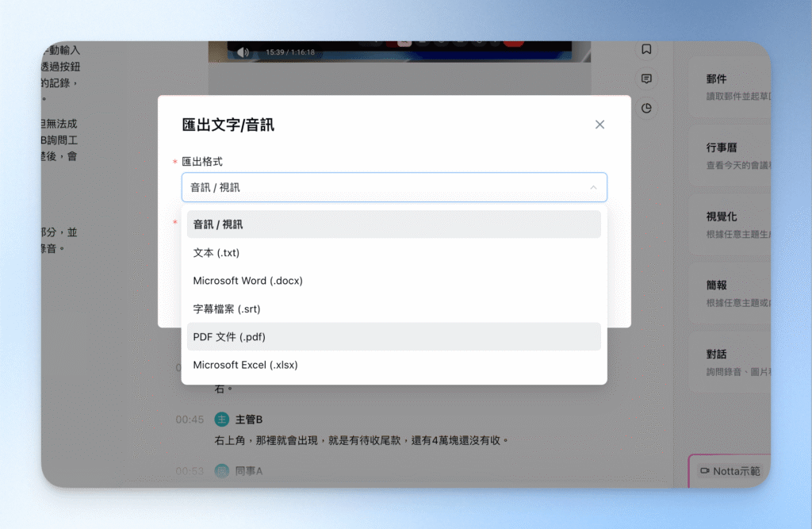Click the bookmark icon in side toolbar

click(x=646, y=49)
